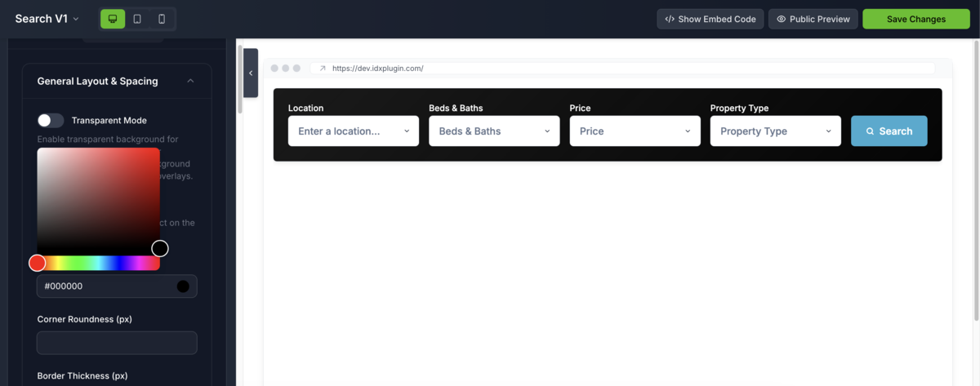
Task: Click the Border Thickness (px) label
Action: (82, 376)
